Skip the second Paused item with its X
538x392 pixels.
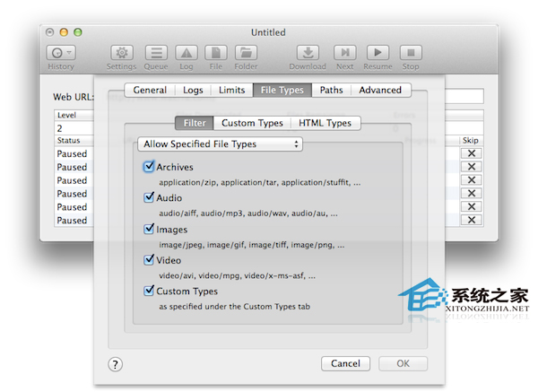472,167
